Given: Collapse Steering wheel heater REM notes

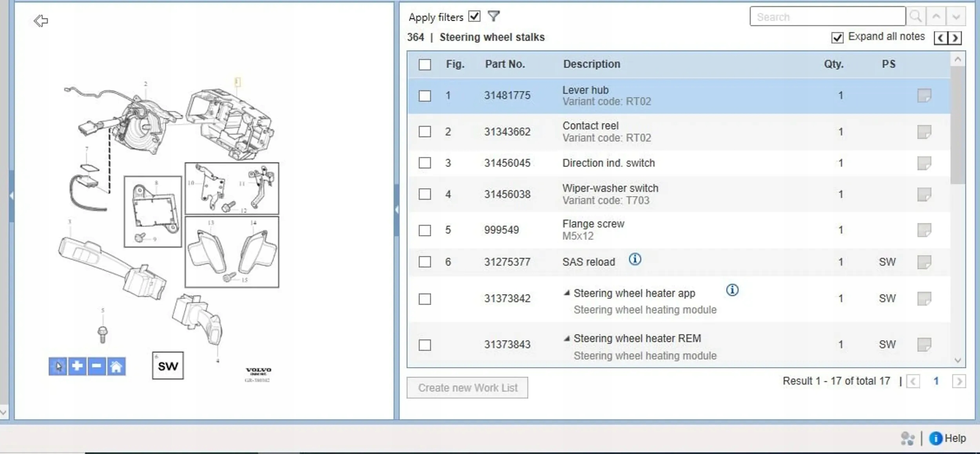Looking at the screenshot, I should coord(566,338).
